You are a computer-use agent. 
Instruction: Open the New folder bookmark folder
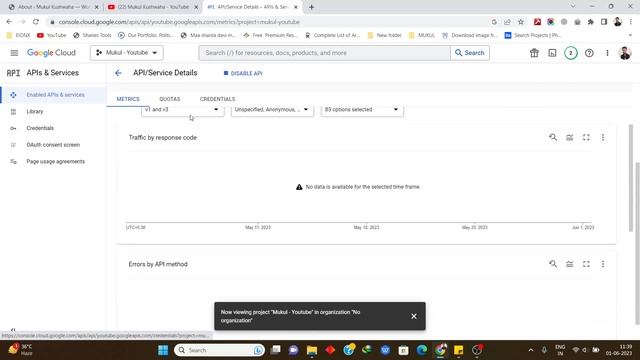(384, 36)
